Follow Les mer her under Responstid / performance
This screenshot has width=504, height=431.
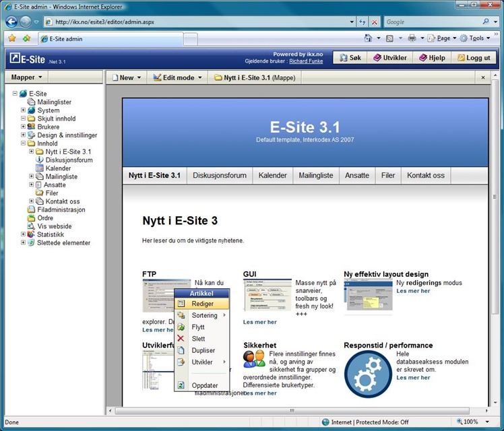(413, 377)
